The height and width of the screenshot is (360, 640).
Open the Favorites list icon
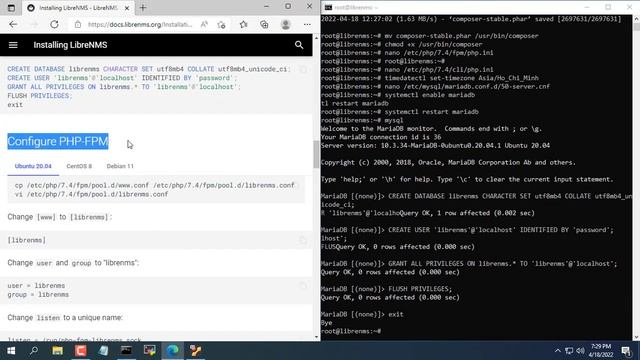pos(244,24)
